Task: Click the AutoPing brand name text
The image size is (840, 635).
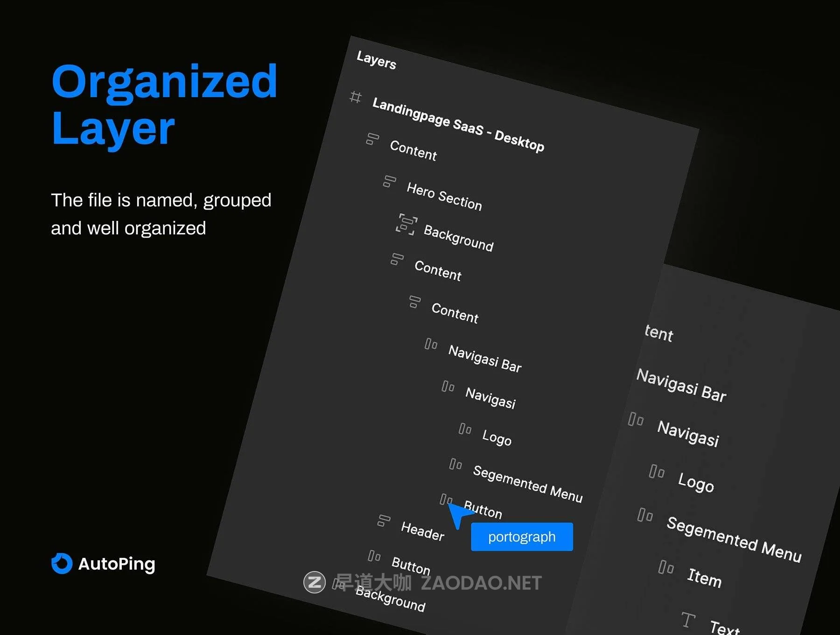Action: click(x=117, y=564)
